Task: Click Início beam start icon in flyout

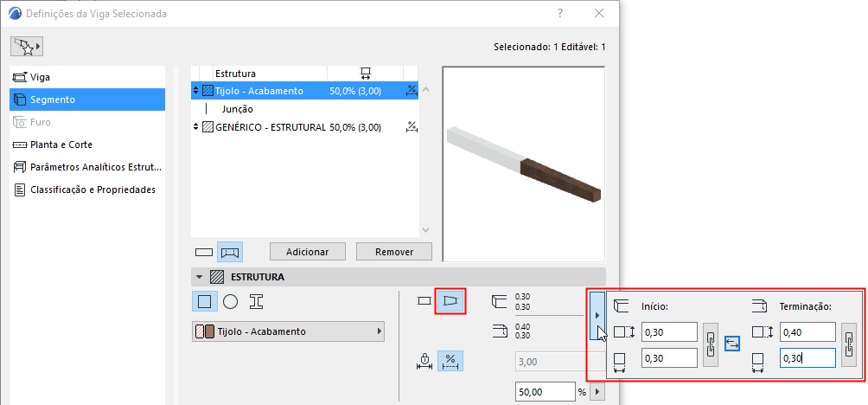Action: tap(621, 305)
